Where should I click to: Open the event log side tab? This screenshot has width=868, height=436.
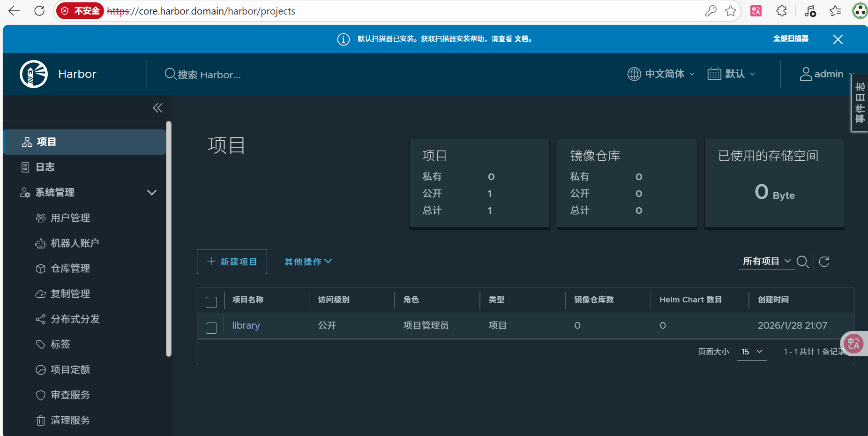click(860, 103)
